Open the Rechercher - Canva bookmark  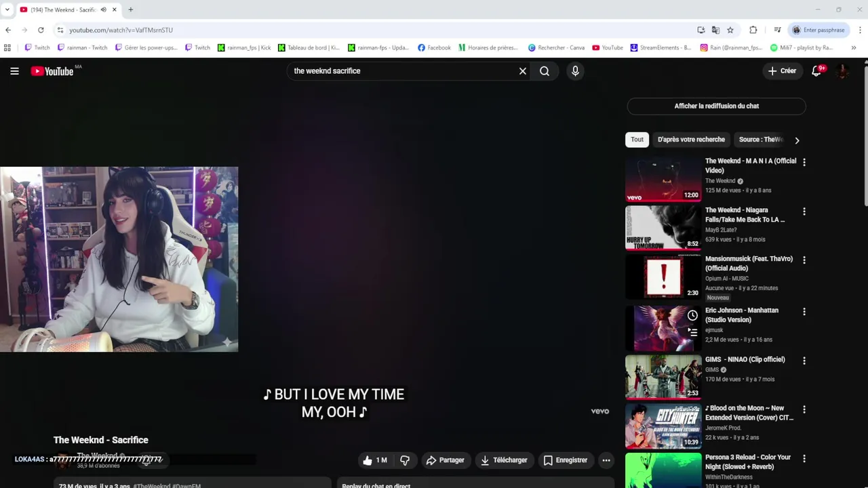pyautogui.click(x=556, y=47)
